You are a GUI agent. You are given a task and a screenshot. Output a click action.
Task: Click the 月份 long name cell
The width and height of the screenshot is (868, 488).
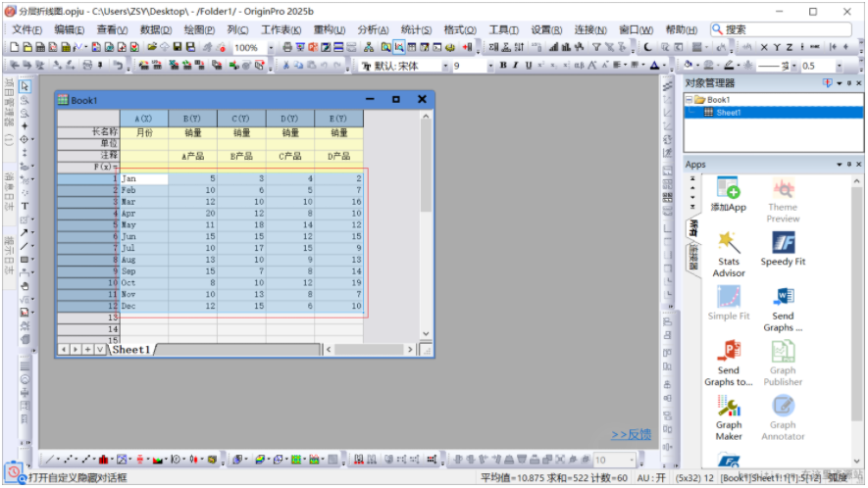(x=144, y=133)
